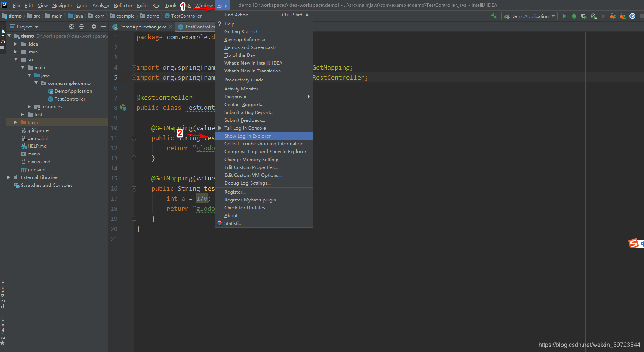This screenshot has width=644, height=352.
Task: Expand the resources folder node
Action: (29, 106)
